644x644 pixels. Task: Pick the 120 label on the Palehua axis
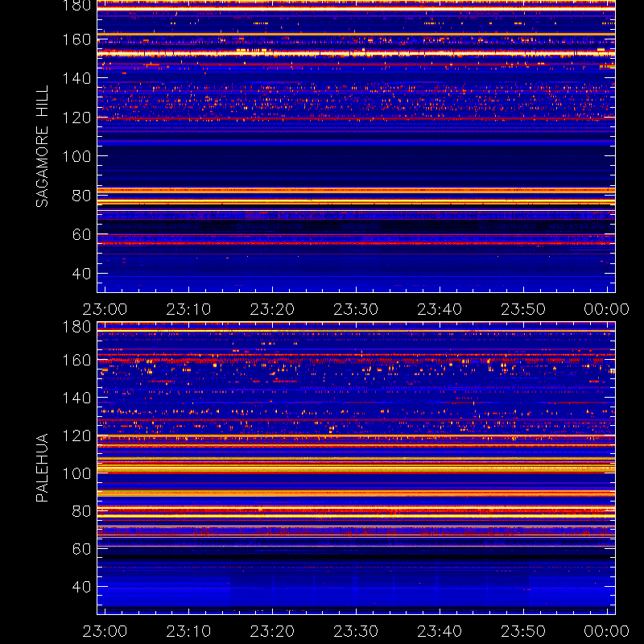tap(76, 436)
